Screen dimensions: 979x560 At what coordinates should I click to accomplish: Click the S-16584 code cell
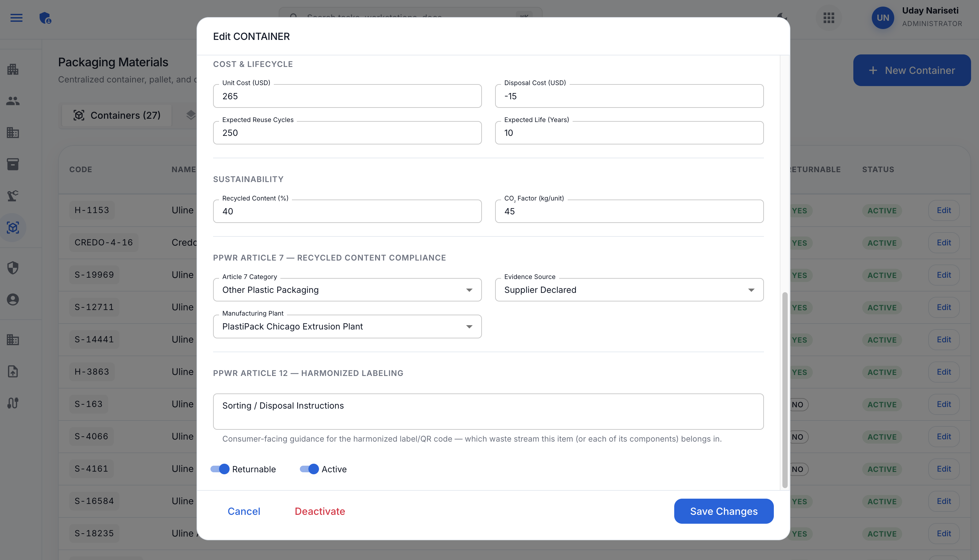pos(94,501)
